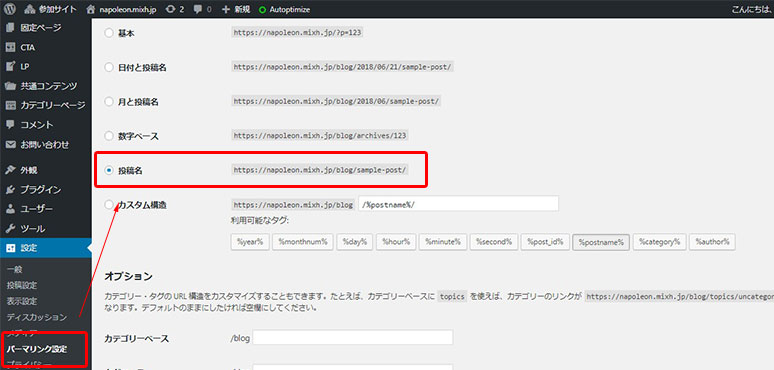The image size is (774, 370).
Task: Click the 新規 new content button
Action: [x=236, y=9]
